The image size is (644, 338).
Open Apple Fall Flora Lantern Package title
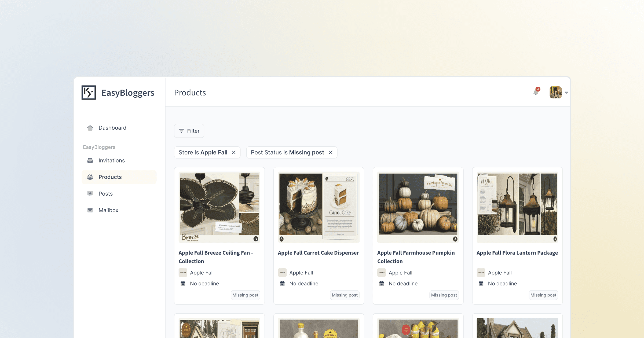517,253
